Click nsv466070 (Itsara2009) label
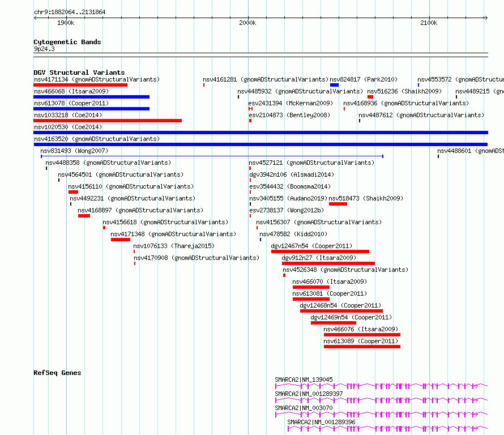The image size is (504, 435). [330, 282]
